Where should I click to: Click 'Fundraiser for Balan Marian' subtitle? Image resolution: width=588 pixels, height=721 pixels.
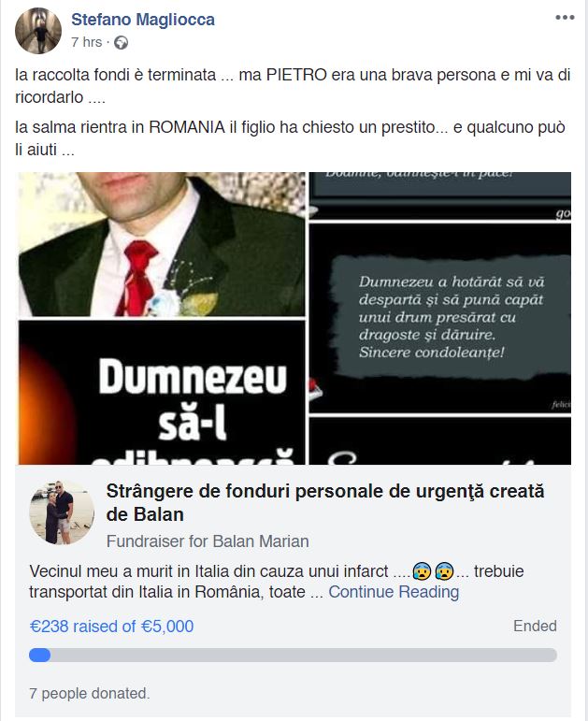point(208,541)
